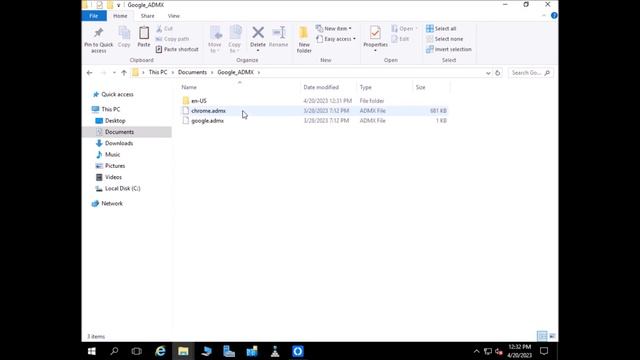Screen dimensions: 640x360
Task: Open the Action Center notifications
Action: [x=544, y=351]
